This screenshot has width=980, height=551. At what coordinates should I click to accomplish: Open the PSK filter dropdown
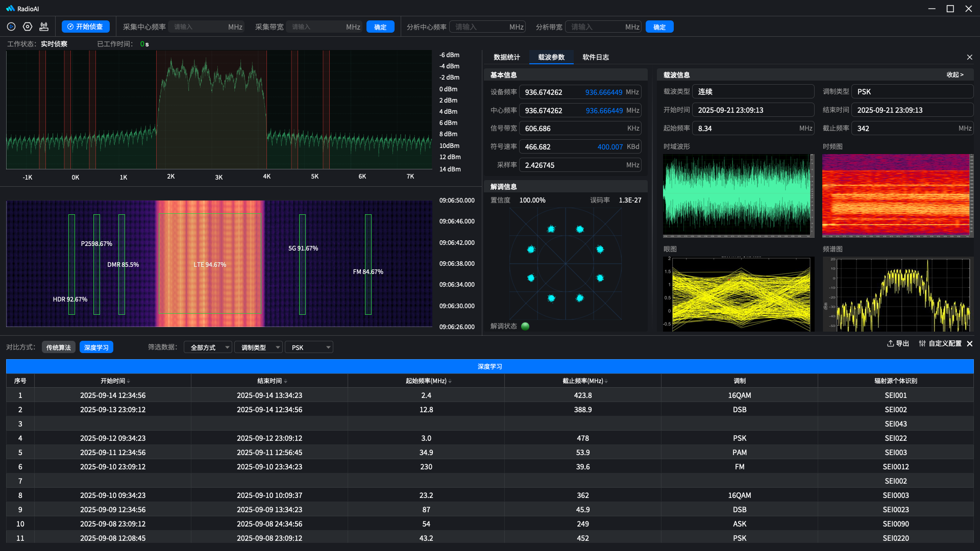(309, 347)
